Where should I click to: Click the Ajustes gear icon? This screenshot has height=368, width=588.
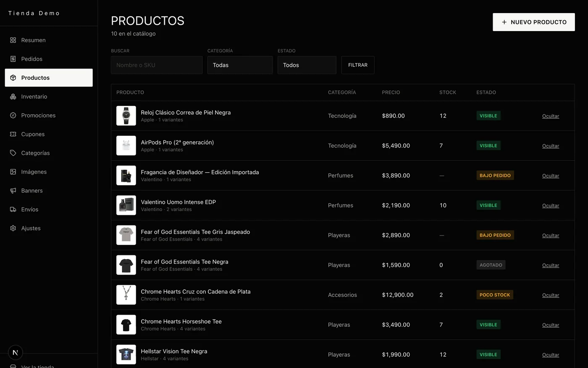13,228
